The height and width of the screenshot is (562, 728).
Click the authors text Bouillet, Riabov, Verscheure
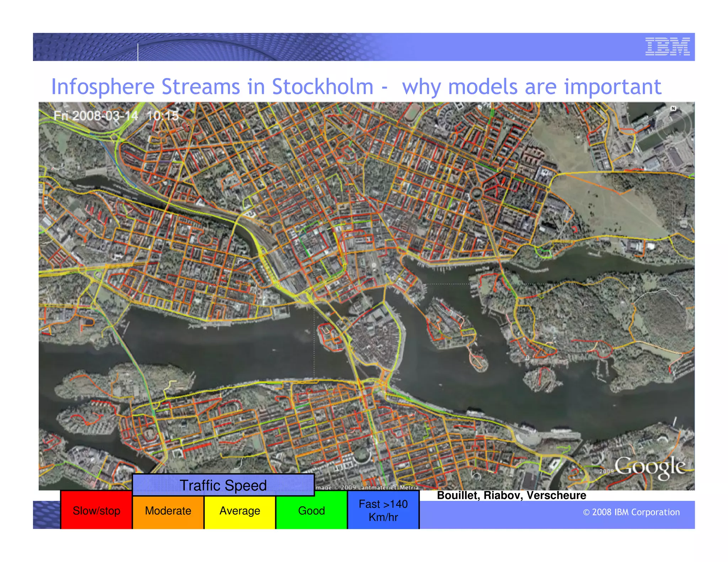pos(512,495)
